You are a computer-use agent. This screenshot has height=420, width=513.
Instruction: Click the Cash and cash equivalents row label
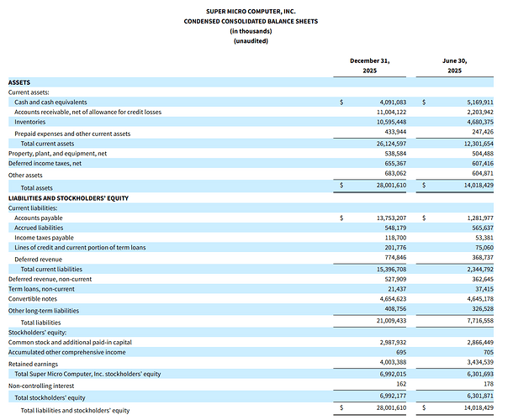[x=50, y=102]
